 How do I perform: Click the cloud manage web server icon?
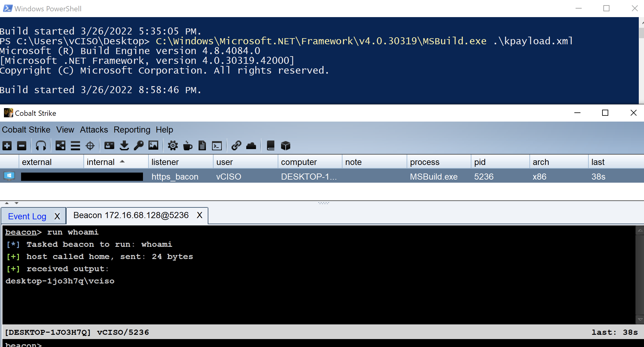(x=251, y=146)
